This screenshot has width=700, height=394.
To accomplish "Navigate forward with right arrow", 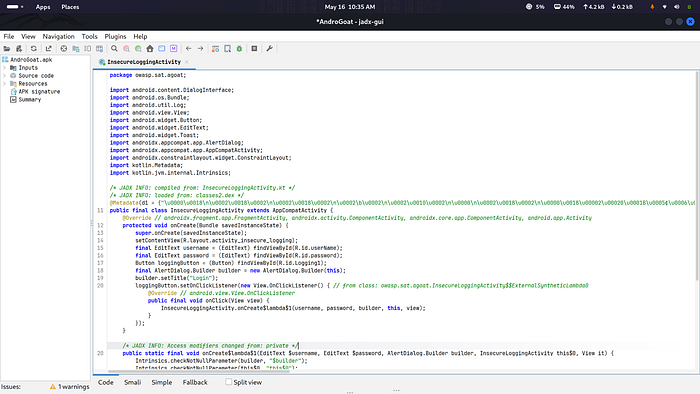I will coord(200,49).
